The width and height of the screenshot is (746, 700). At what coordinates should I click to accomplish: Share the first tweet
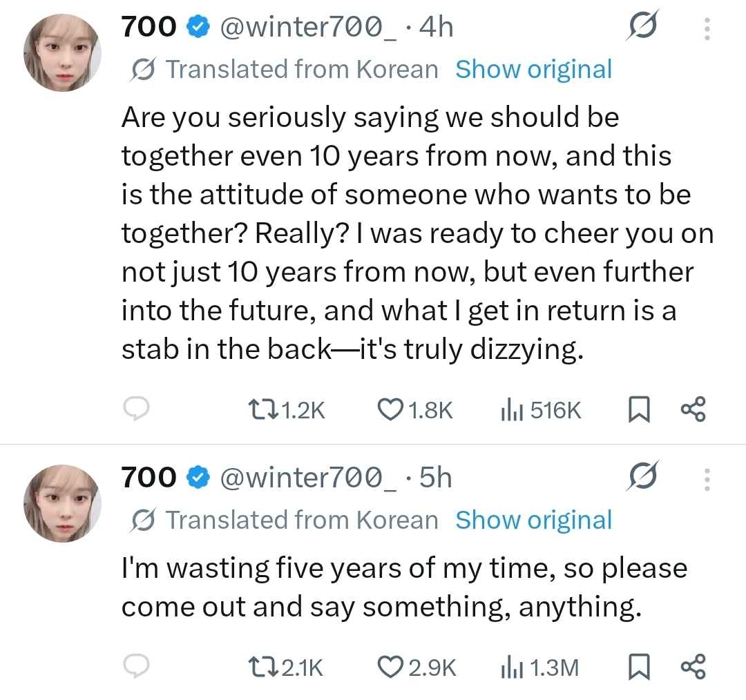pos(694,409)
